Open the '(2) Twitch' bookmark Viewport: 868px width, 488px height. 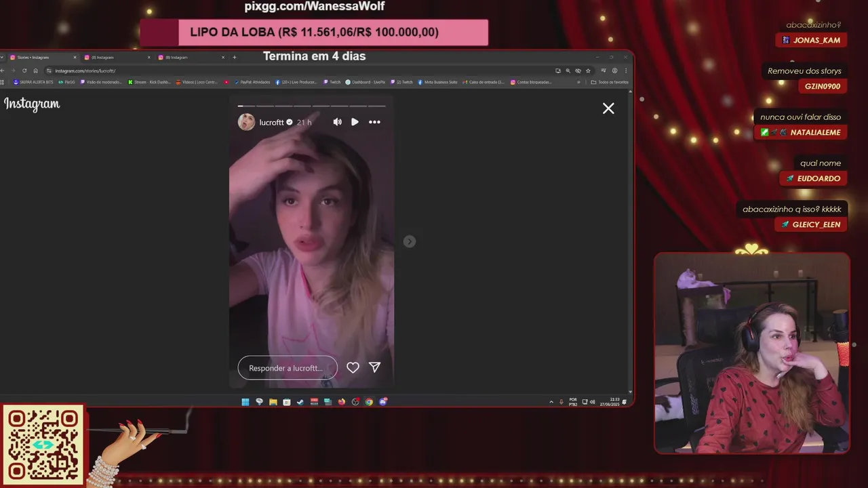(x=401, y=82)
